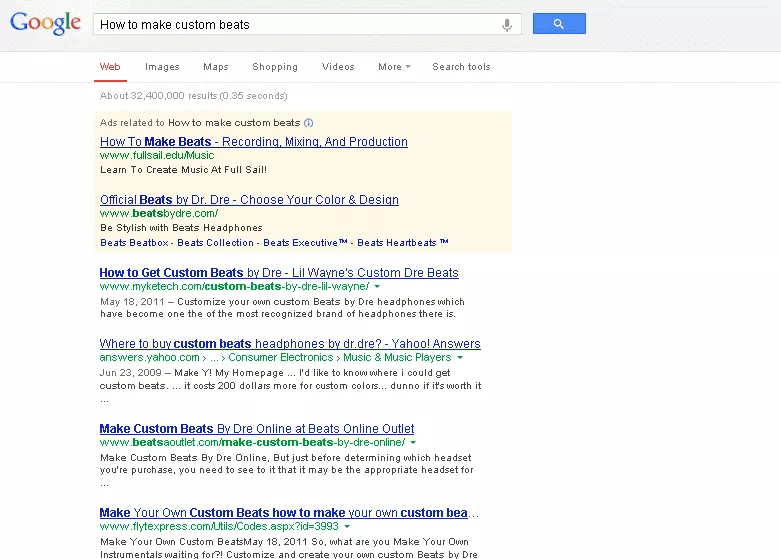Screen dimensions: 781x559
Task: Click the Google logo
Action: [x=45, y=23]
